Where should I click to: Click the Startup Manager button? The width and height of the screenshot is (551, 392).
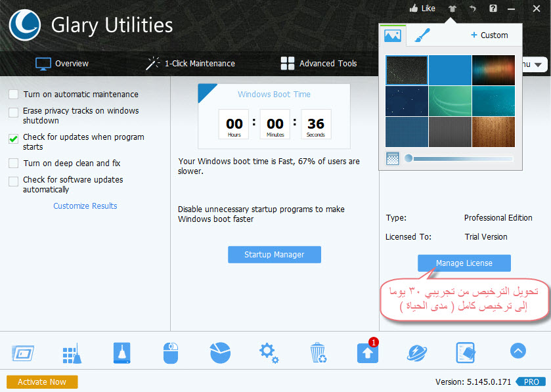[x=275, y=254]
